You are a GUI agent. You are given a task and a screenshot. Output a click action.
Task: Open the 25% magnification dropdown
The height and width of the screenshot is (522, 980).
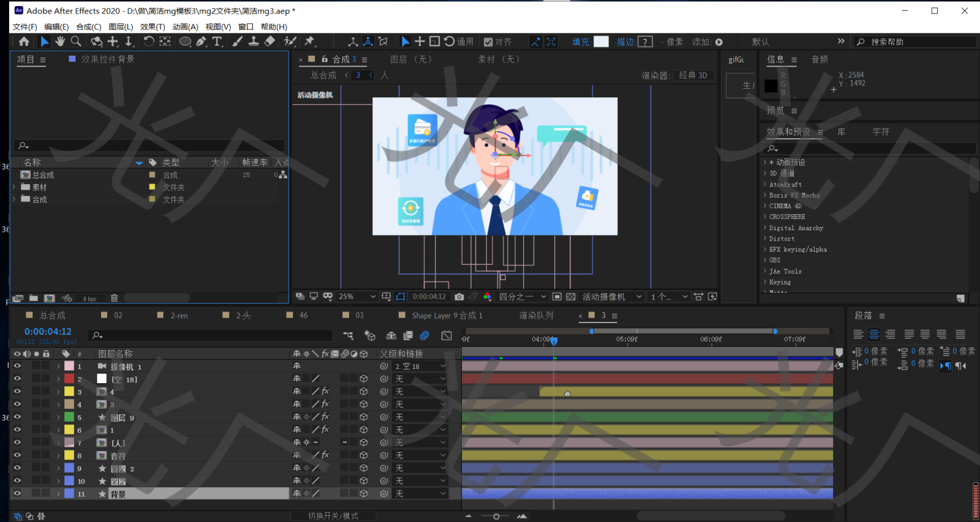357,297
